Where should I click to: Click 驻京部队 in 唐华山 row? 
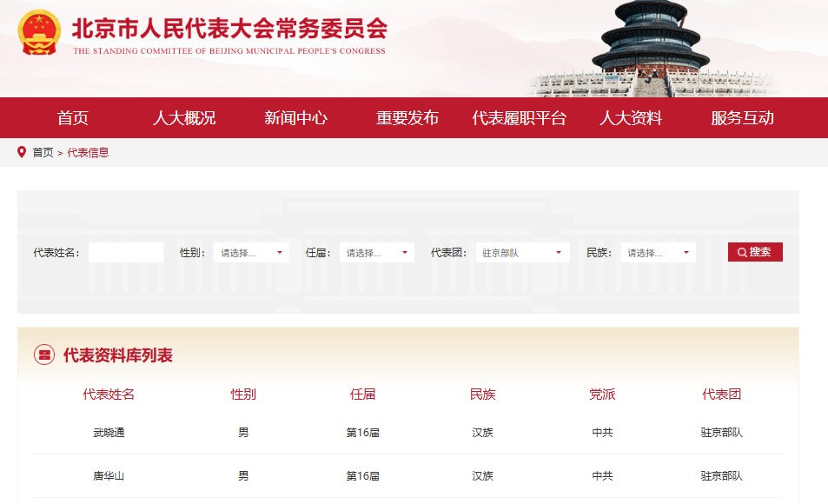click(722, 476)
